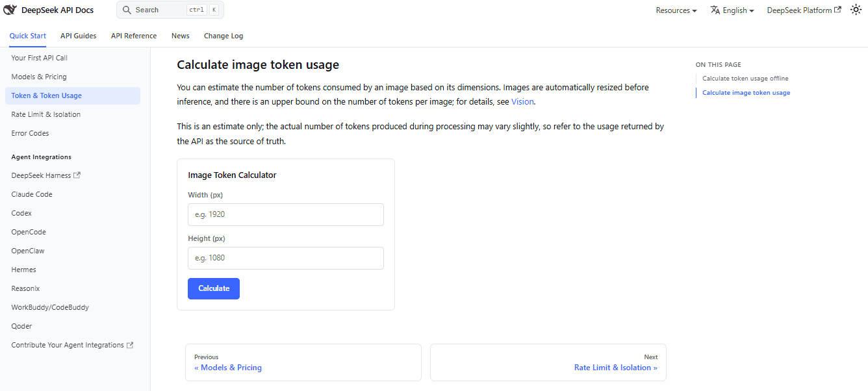Click the Agent Integrations section heading

(42, 157)
